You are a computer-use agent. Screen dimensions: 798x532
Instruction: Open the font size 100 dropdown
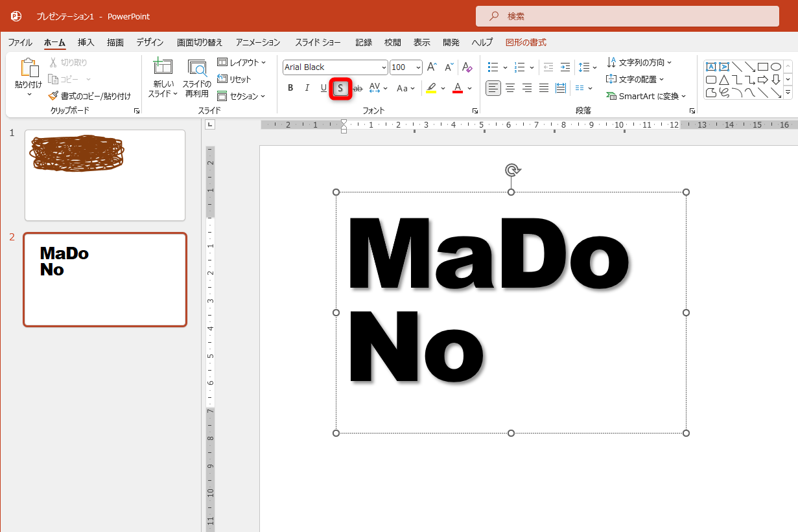[418, 67]
